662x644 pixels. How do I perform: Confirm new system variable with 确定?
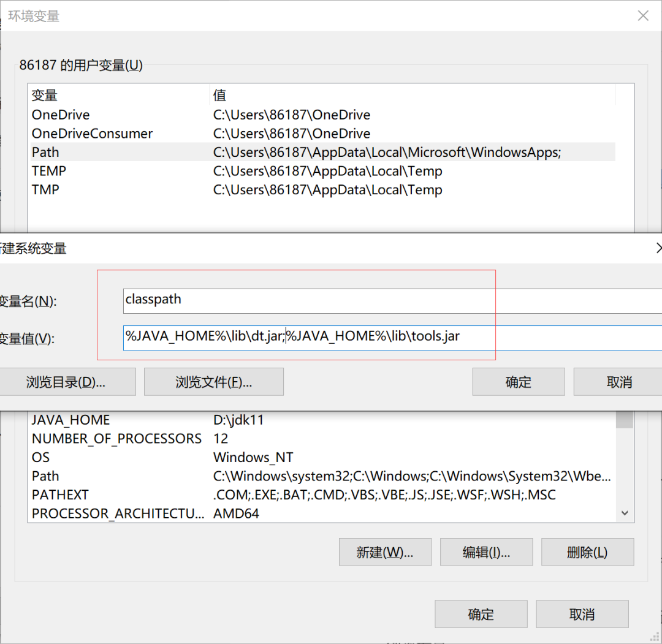[519, 382]
